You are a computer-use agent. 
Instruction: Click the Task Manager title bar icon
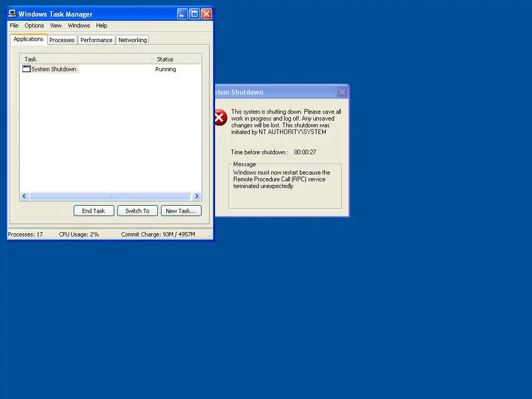coord(12,14)
